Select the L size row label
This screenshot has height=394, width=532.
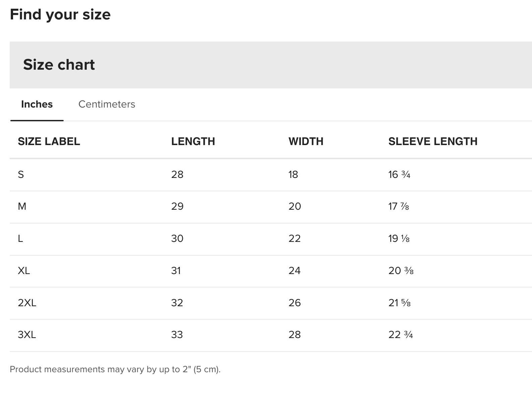point(20,239)
